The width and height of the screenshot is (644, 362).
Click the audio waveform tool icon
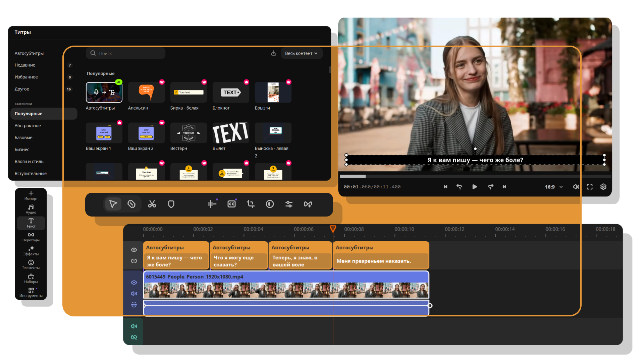212,204
